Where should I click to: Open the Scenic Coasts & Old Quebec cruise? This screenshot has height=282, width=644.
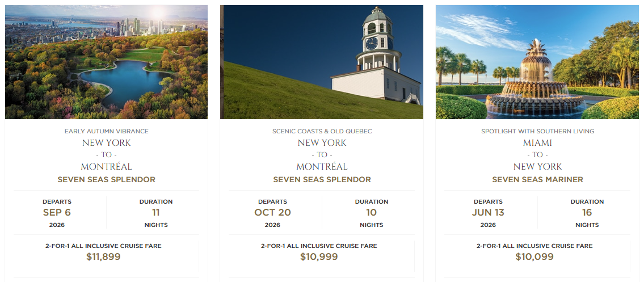[x=322, y=132]
